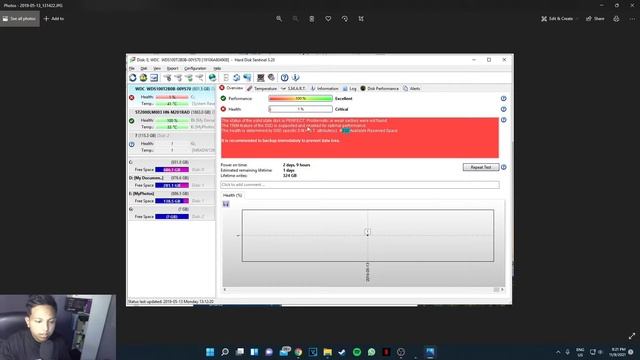Open WhatsApp from the taskbar

(371, 352)
